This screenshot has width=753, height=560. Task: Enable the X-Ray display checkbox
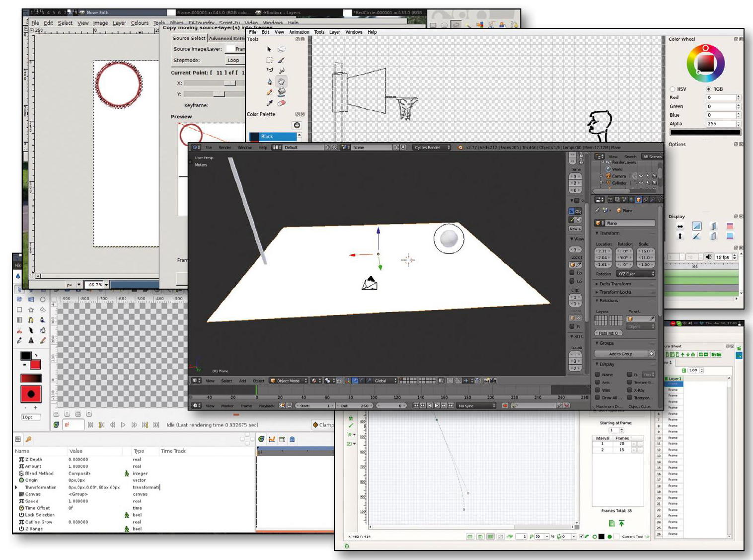[629, 390]
